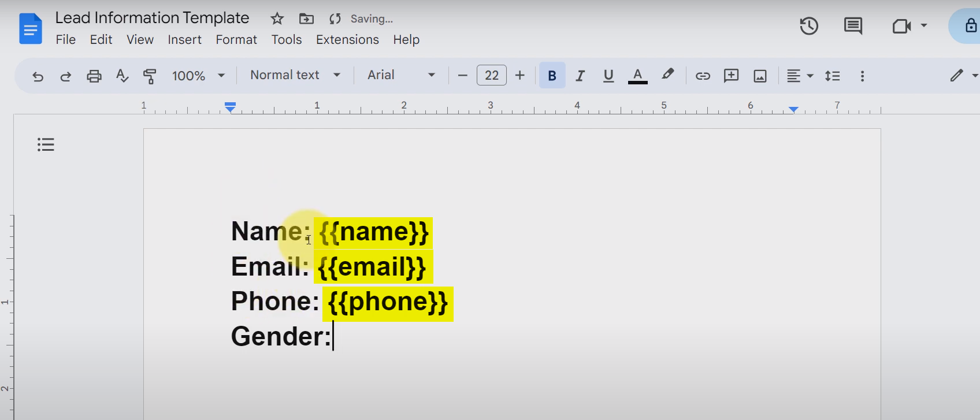
Task: Open the File menu
Action: click(66, 40)
